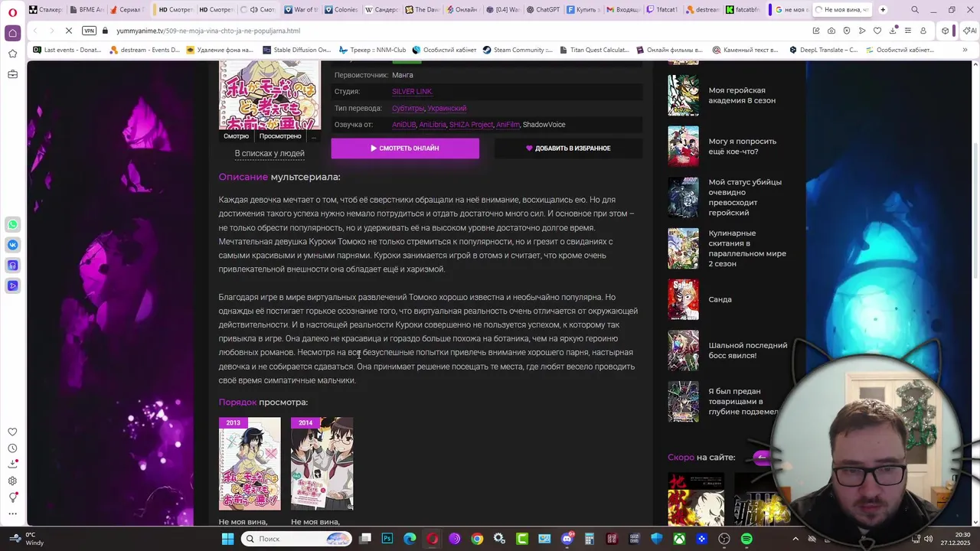The width and height of the screenshot is (980, 551).
Task: Open the downloads icon in the toolbar
Action: click(893, 31)
